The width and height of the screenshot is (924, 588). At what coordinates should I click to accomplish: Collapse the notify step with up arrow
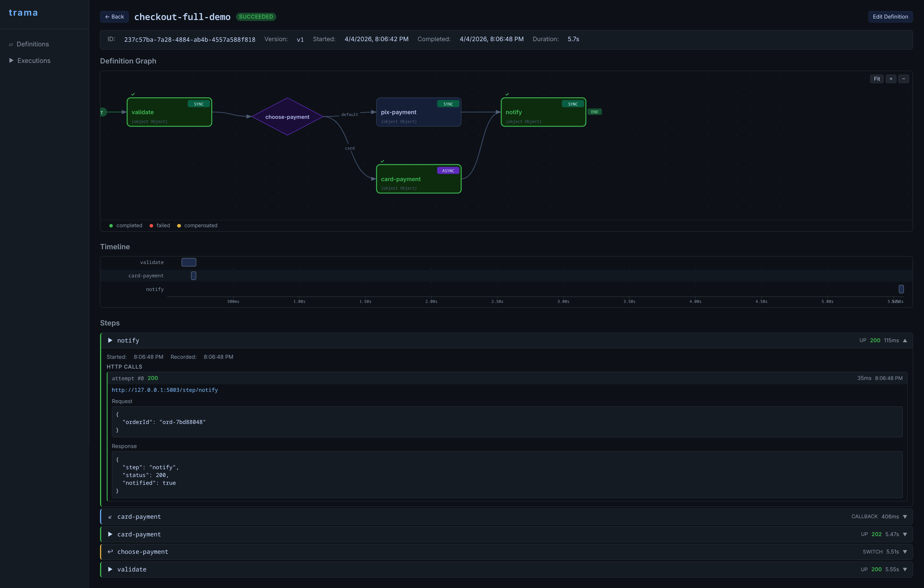tap(905, 341)
